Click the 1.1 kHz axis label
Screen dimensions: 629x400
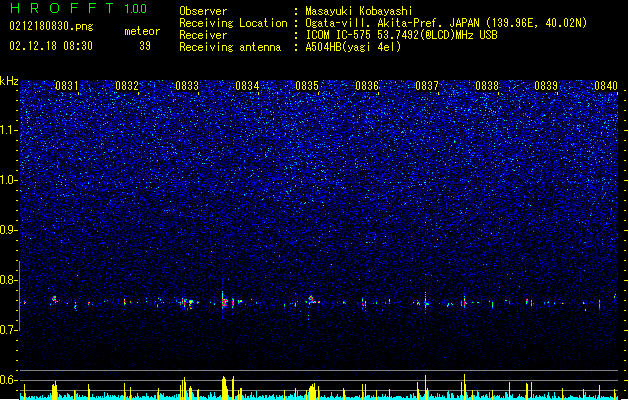click(x=9, y=130)
